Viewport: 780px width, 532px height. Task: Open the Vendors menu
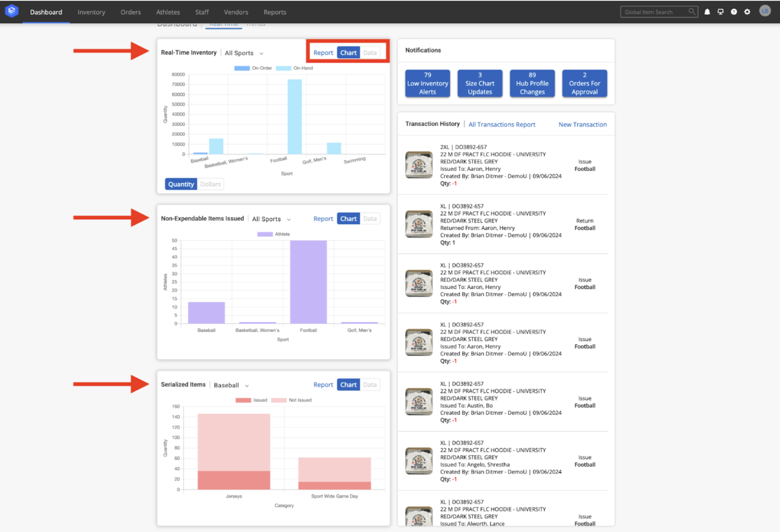[236, 12]
